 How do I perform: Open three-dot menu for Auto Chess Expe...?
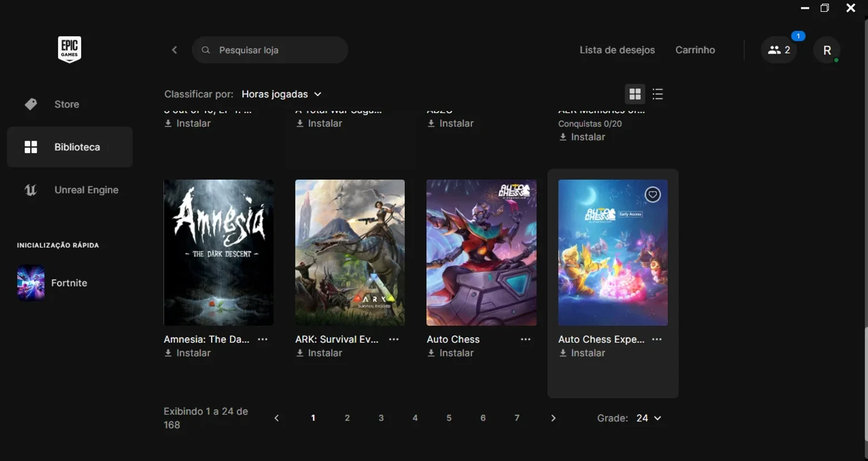coord(657,339)
